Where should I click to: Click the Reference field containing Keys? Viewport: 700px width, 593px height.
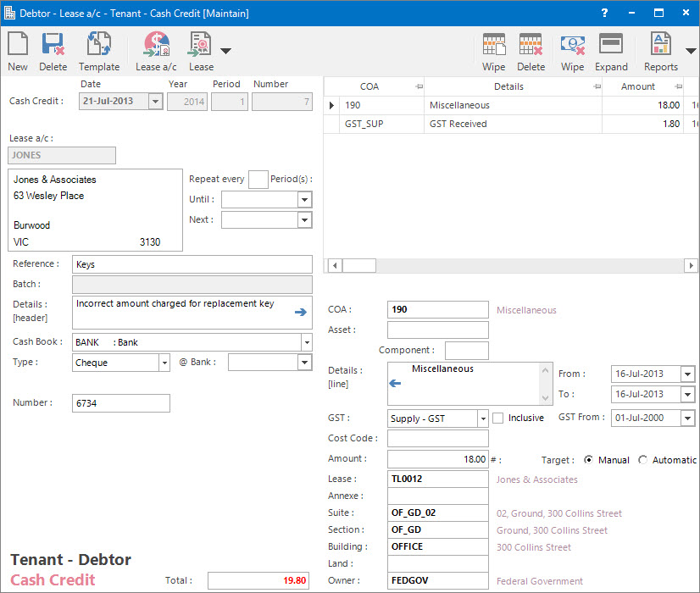point(192,264)
